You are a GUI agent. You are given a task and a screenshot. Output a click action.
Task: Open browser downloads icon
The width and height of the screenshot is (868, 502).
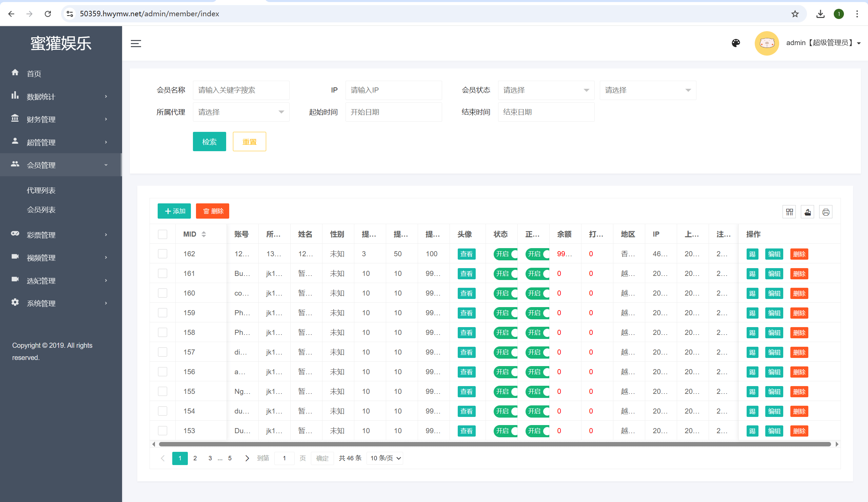pyautogui.click(x=821, y=14)
